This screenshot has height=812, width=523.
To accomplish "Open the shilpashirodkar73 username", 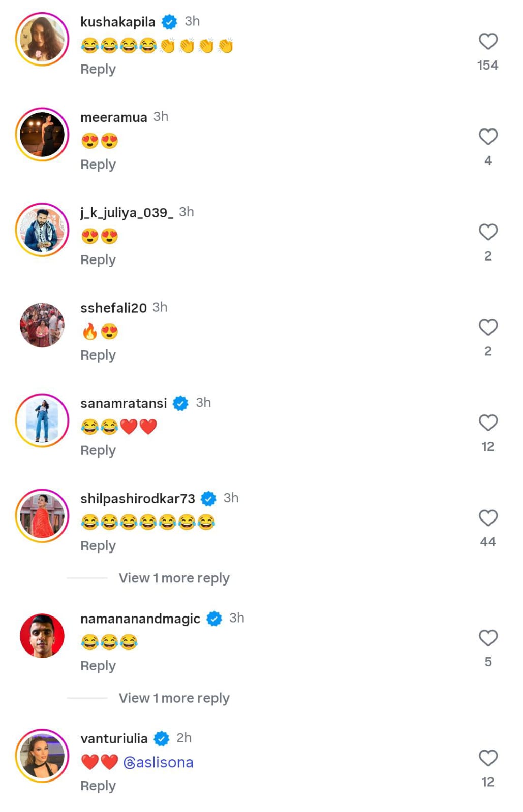I will coord(138,499).
